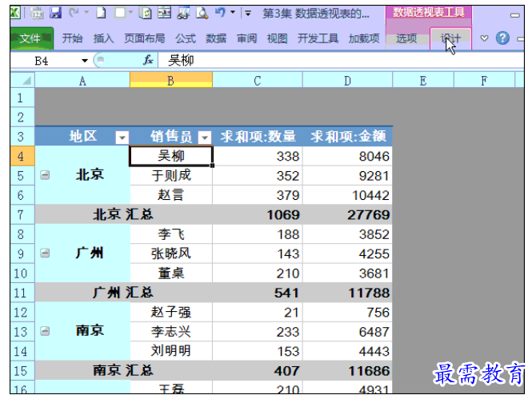Select column A header
Image resolution: width=532 pixels, height=399 pixels.
tap(82, 80)
